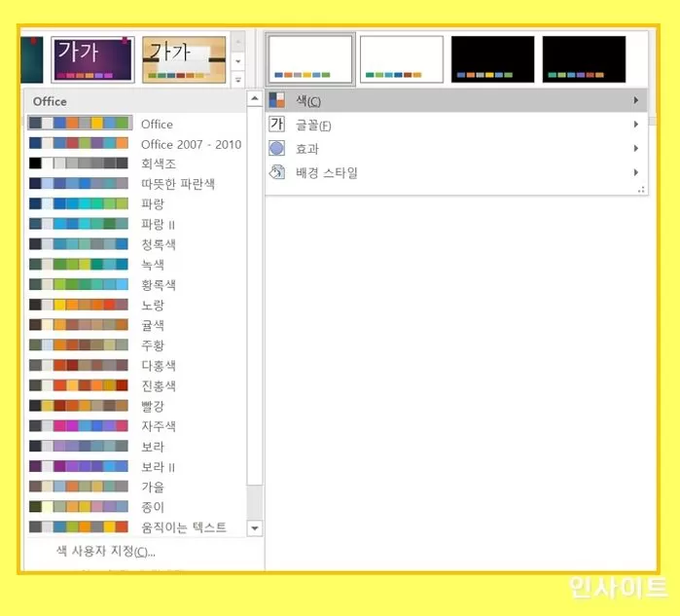The height and width of the screenshot is (616, 680).
Task: Select the 보라 II color scheme
Action: (x=136, y=466)
